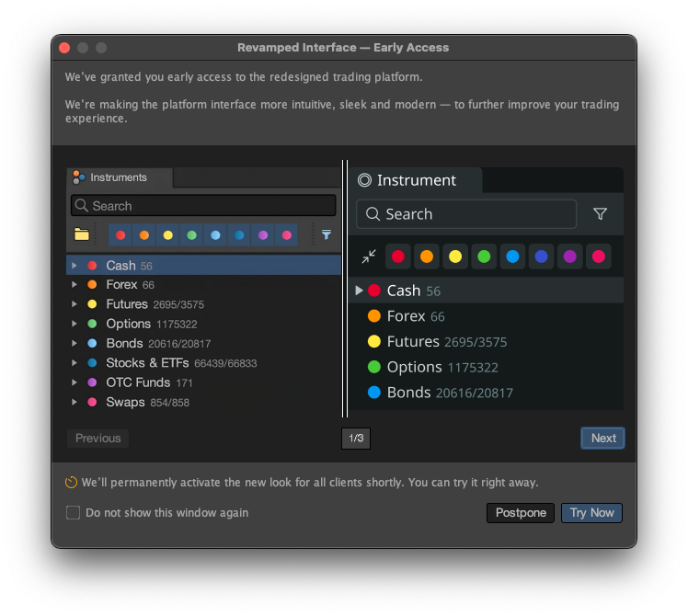This screenshot has width=688, height=616.
Task: Click the Search field in new Instrument panel
Action: [466, 214]
